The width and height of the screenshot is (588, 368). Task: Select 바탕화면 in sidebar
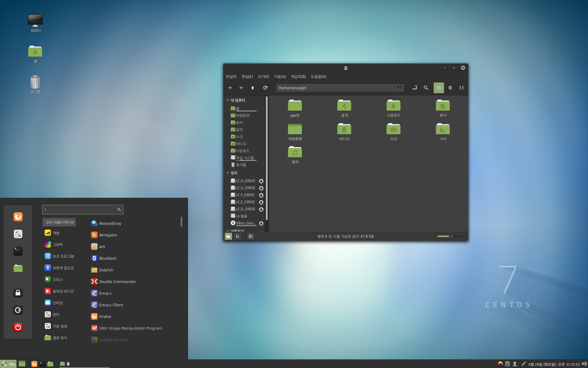pos(243,116)
